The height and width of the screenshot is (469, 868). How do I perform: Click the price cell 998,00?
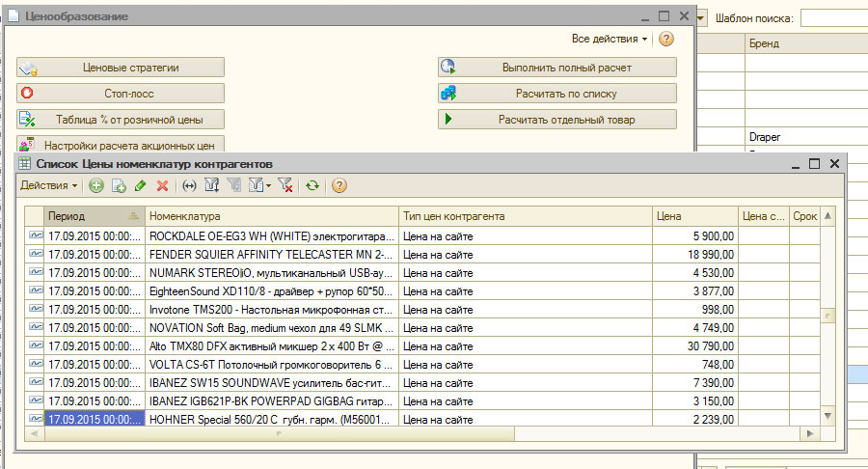point(695,310)
